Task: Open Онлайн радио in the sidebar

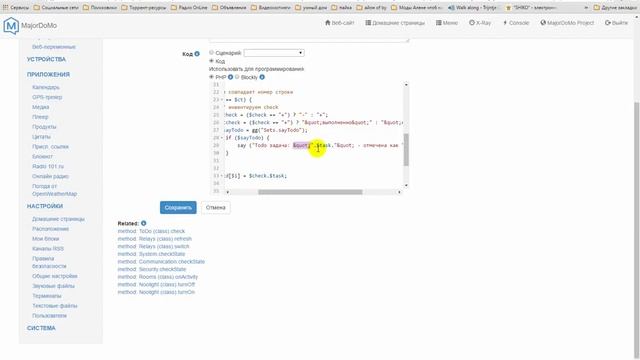Action: coord(50,176)
